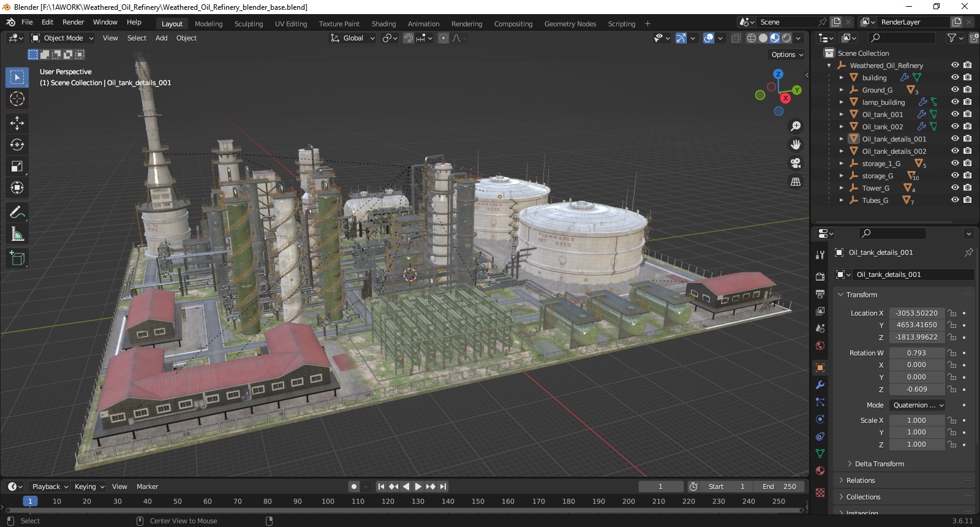Viewport: 980px width, 527px height.
Task: Toggle proportional editing in header
Action: point(443,38)
